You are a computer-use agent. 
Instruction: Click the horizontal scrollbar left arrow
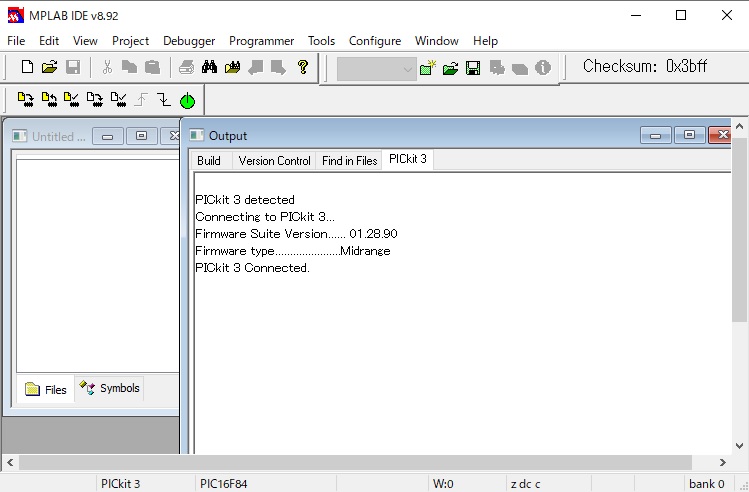click(10, 462)
